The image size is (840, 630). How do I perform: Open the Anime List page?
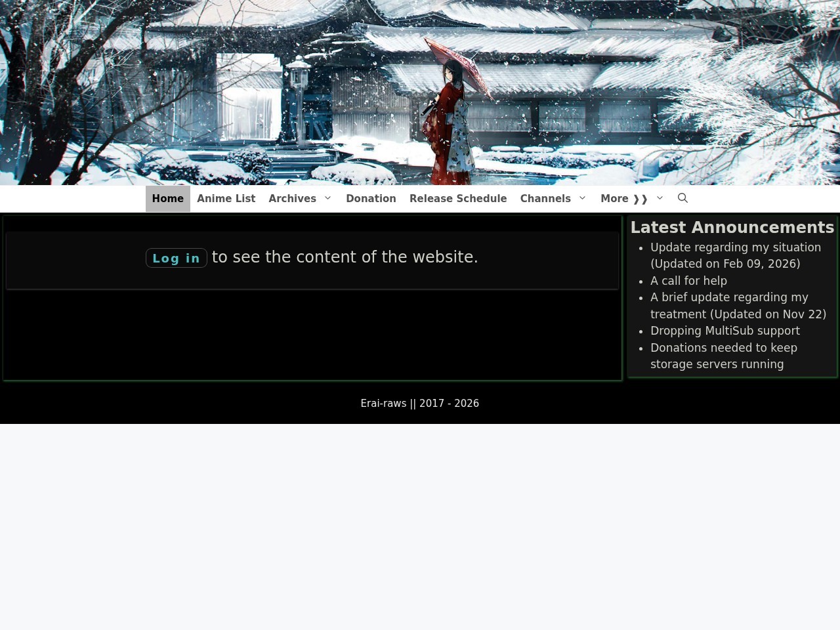tap(226, 199)
